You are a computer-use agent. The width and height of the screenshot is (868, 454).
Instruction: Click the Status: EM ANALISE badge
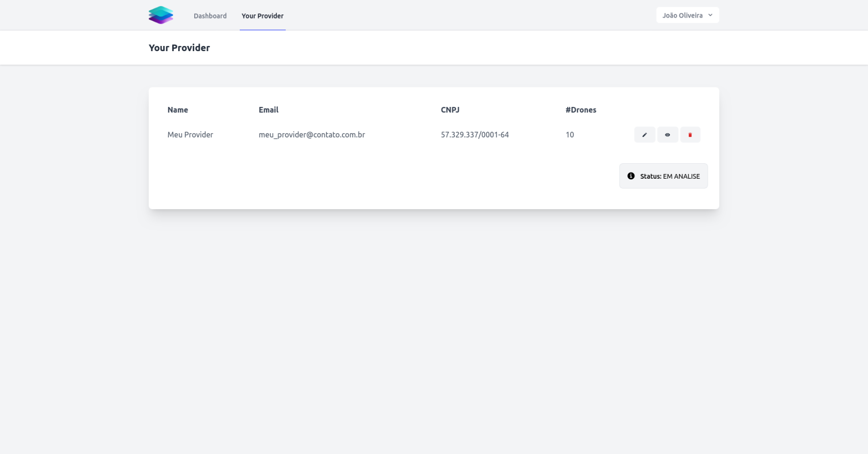[x=663, y=176]
